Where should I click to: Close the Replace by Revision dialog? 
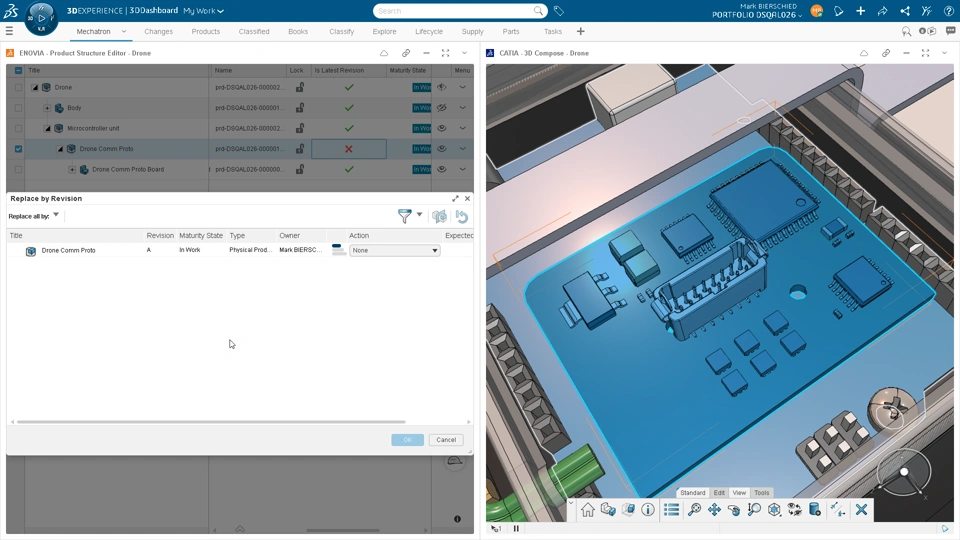[468, 198]
